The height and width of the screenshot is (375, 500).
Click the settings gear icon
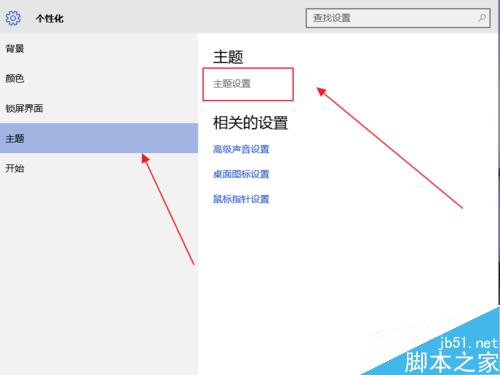pos(13,18)
